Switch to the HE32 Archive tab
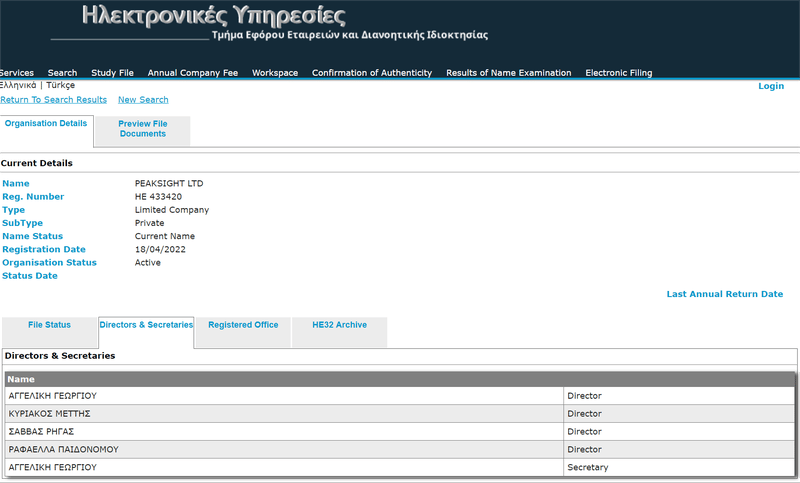 [339, 325]
